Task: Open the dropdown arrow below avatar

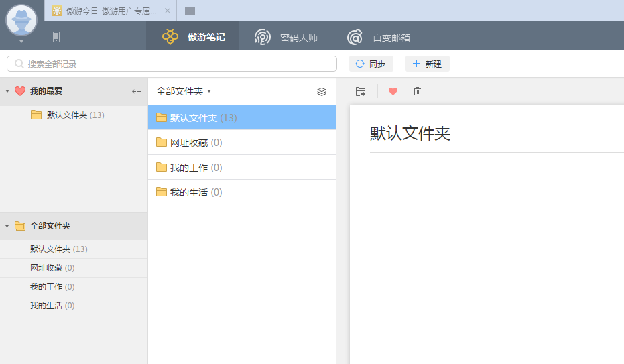Action: [x=21, y=42]
